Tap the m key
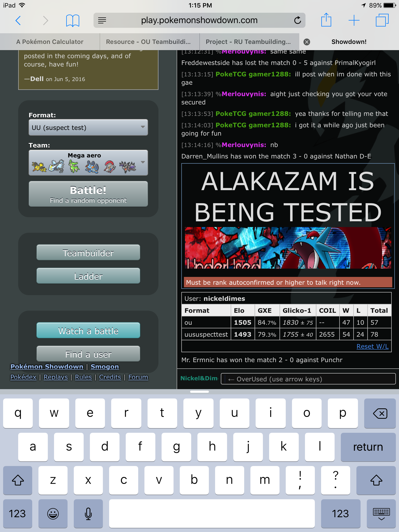Screen dimensions: 399x532 (x=265, y=480)
